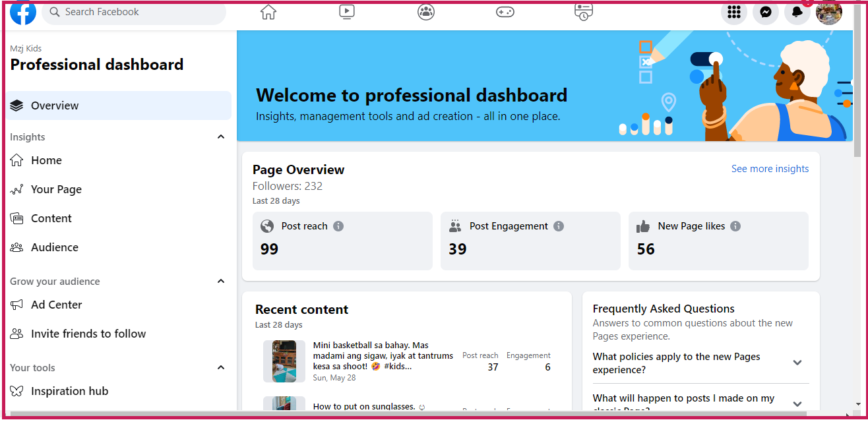Open the Audience section
This screenshot has height=422, width=868.
point(119,247)
